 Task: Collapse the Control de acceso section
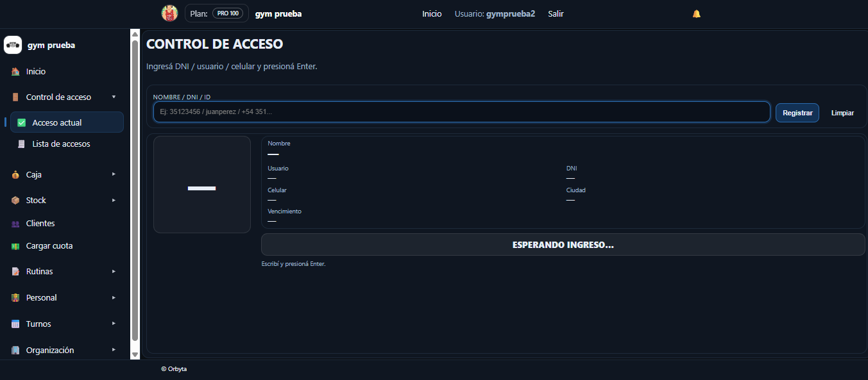(x=114, y=97)
